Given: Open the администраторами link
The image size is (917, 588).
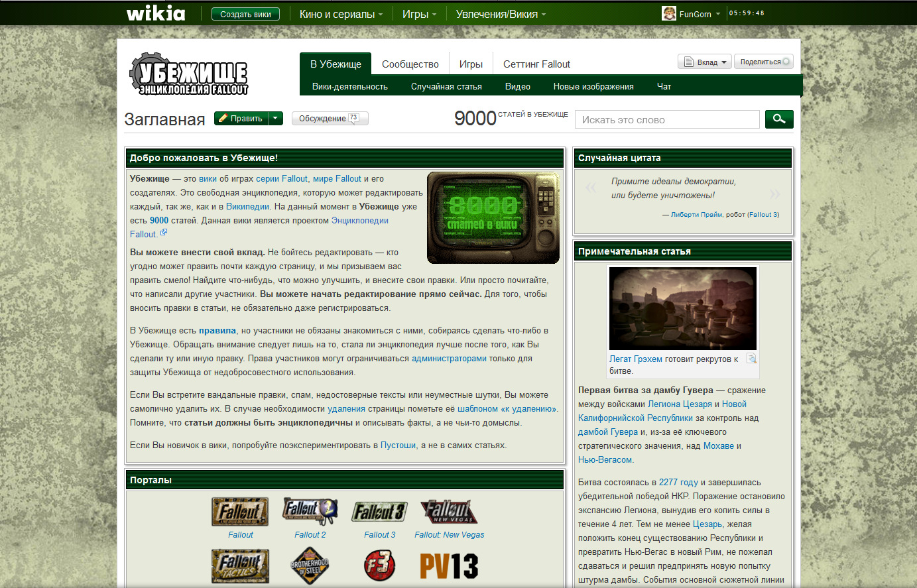Looking at the screenshot, I should 449,358.
